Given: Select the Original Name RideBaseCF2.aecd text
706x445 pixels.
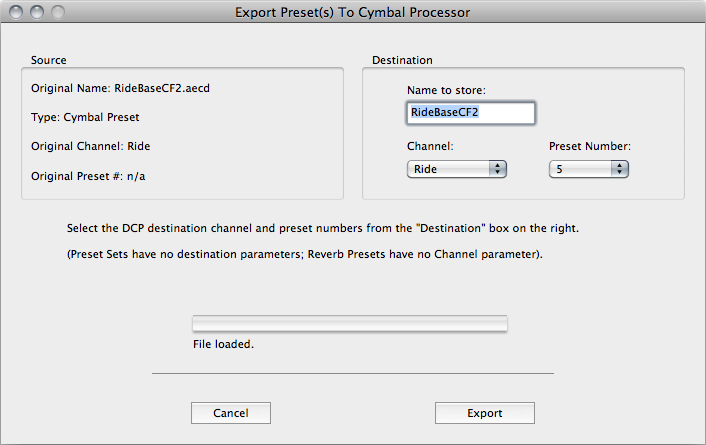Looking at the screenshot, I should coord(120,88).
